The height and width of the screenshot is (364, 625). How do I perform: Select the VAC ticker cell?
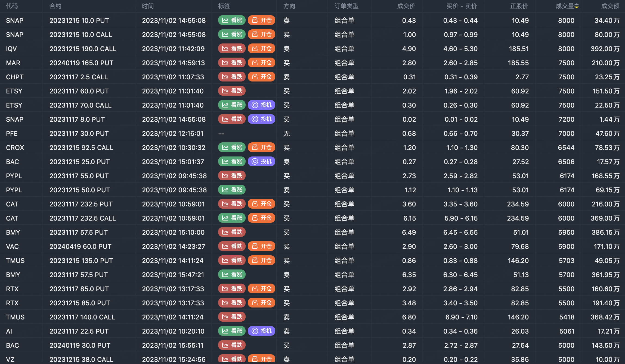[x=12, y=247]
